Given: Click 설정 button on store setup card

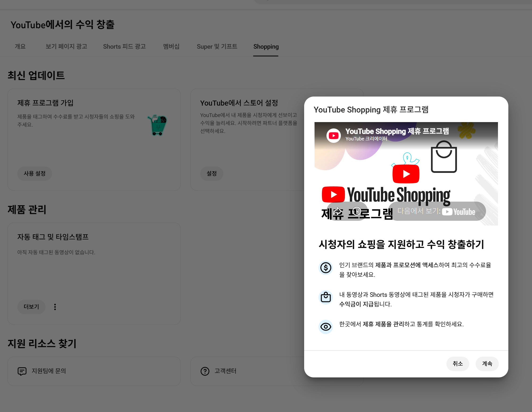Looking at the screenshot, I should coord(212,173).
